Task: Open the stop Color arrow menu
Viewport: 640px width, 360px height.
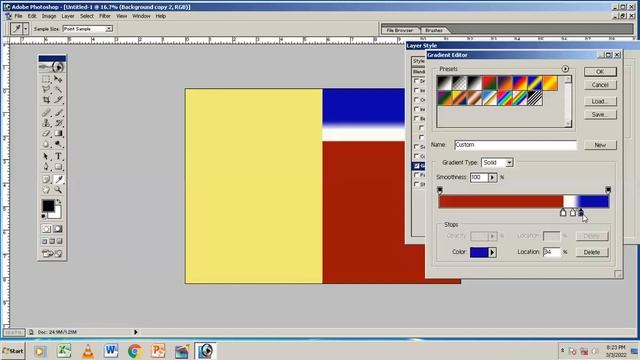Action: (492, 252)
